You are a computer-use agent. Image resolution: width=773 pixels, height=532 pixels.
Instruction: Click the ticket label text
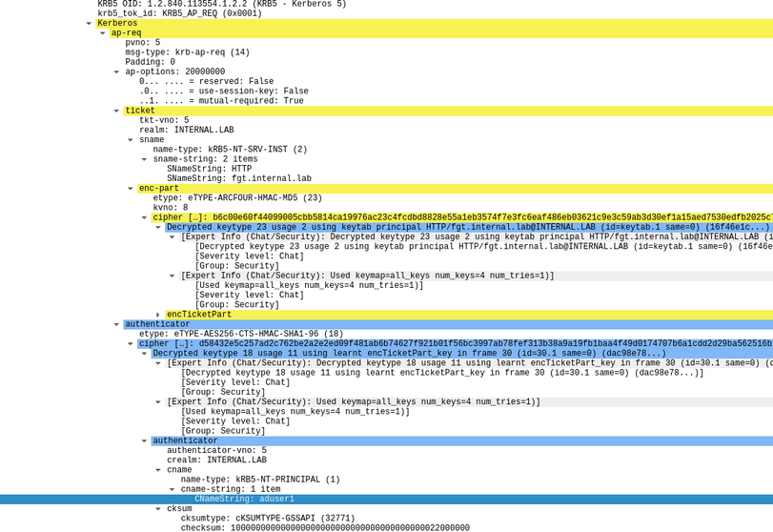pos(140,111)
